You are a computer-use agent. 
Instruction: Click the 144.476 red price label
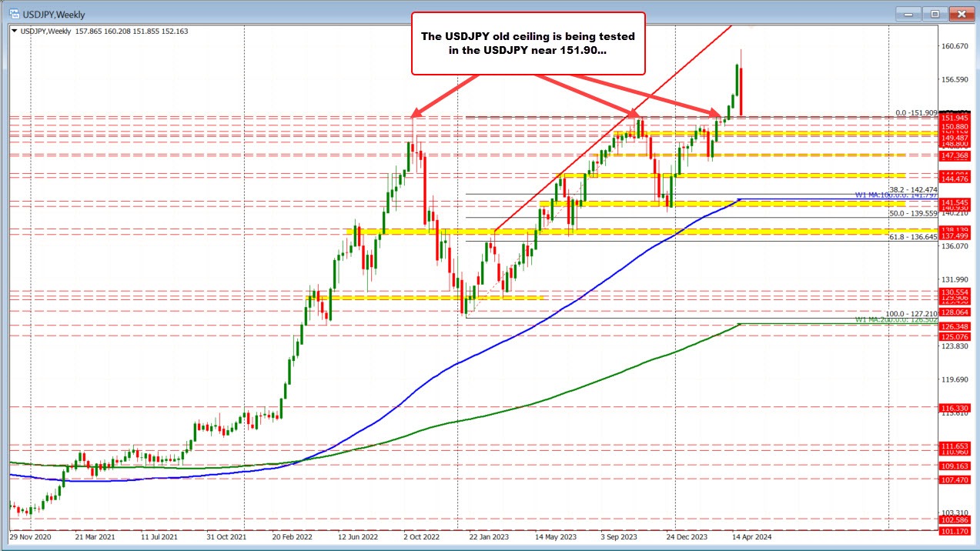tap(955, 179)
